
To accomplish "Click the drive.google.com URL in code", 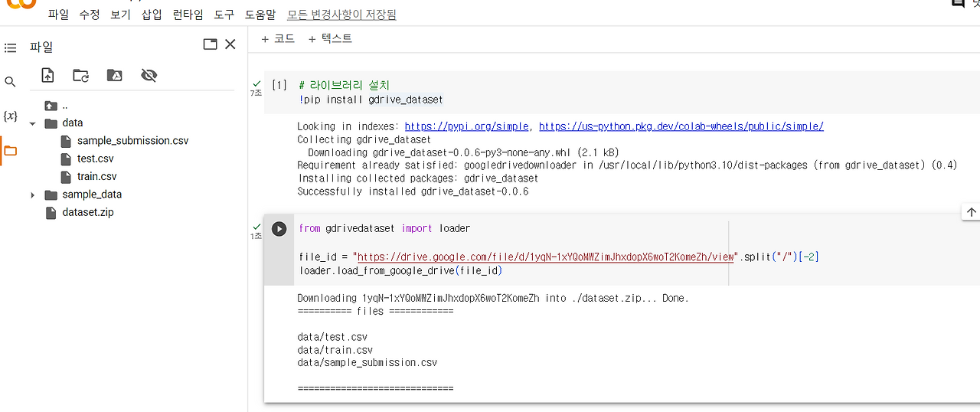I will [x=544, y=257].
